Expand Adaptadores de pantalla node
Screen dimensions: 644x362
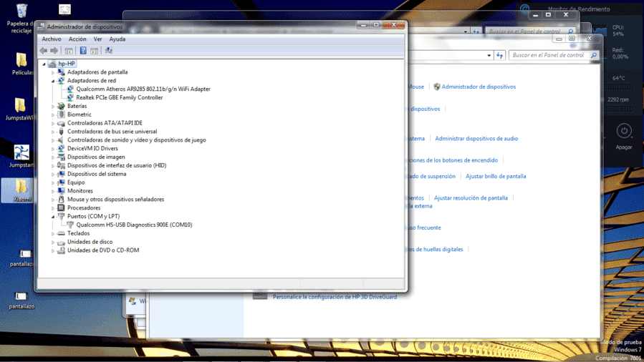click(53, 72)
